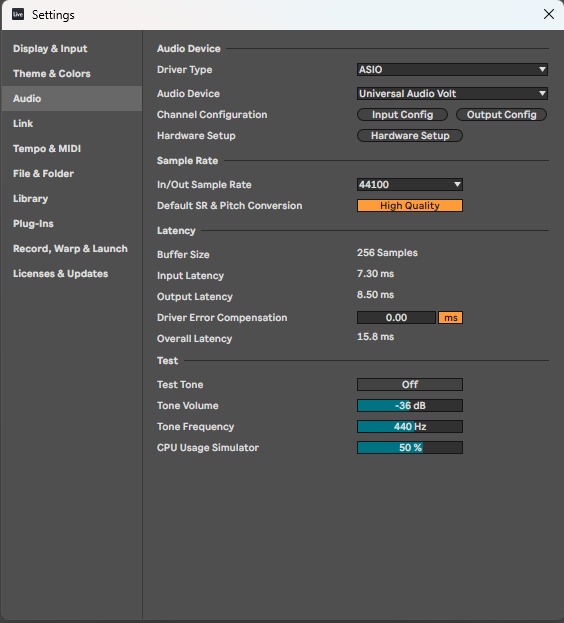Image resolution: width=564 pixels, height=623 pixels.
Task: Click the Driver Error Compensation label
Action: pos(222,317)
